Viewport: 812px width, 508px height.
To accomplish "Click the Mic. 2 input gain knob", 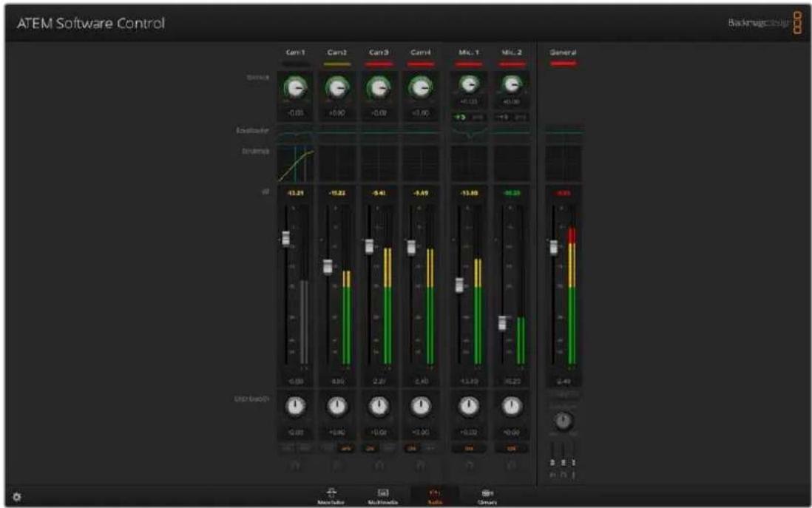I will [x=512, y=84].
